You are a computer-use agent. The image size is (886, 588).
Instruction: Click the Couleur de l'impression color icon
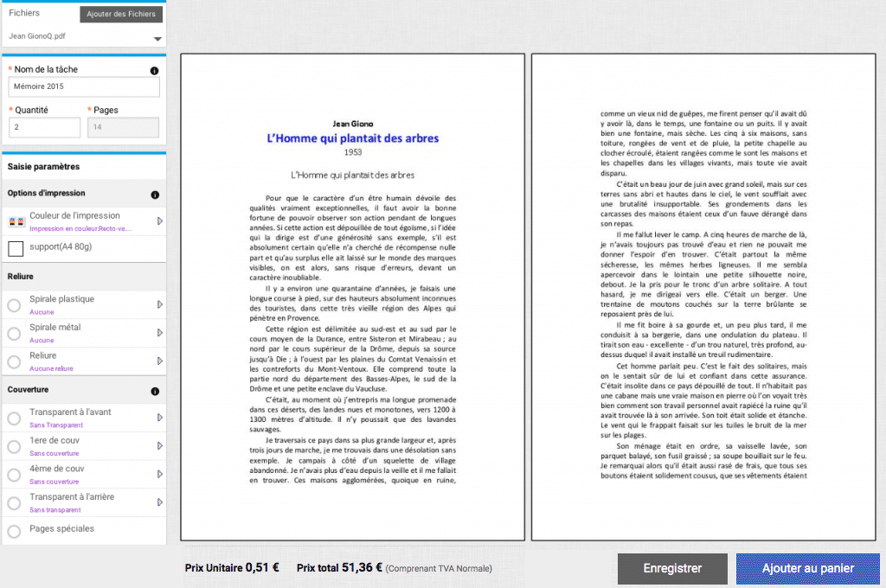point(16,222)
